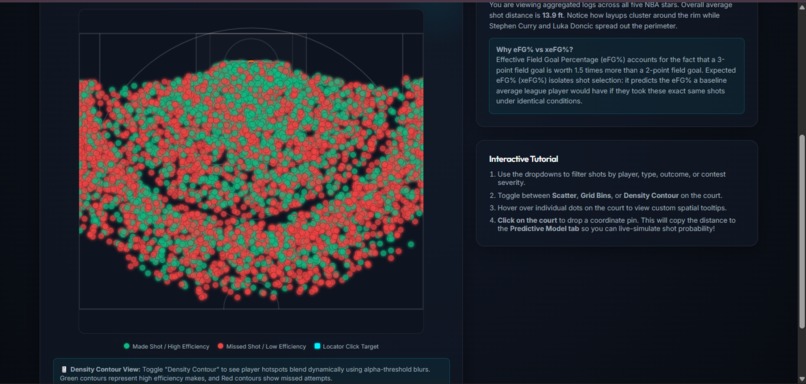This screenshot has height=384, width=806.
Task: Click the bold 'Click on the court' text
Action: point(527,220)
